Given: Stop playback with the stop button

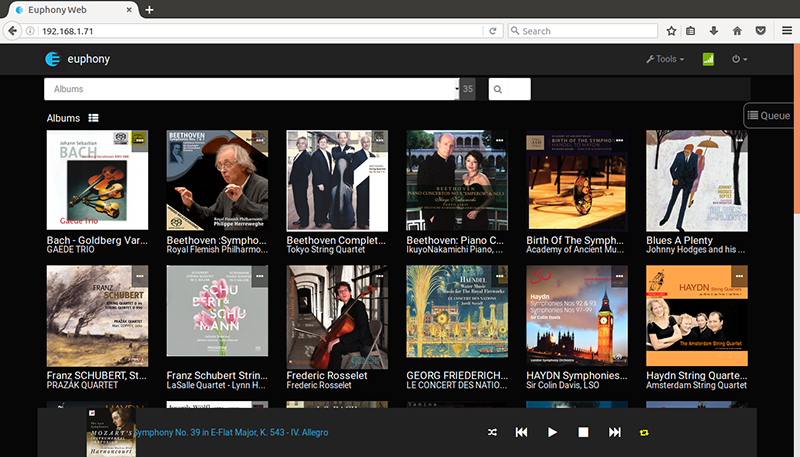Looking at the screenshot, I should tap(583, 432).
